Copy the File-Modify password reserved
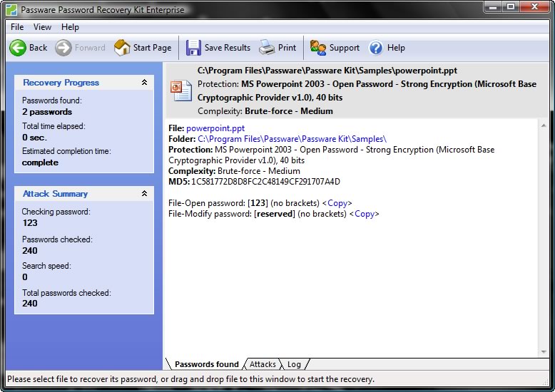This screenshot has width=555, height=392. tap(365, 214)
